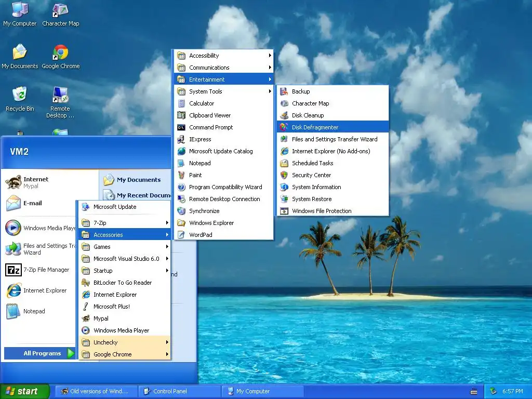The image size is (532, 399).
Task: Click the Backup icon in System Tools
Action: coord(284,91)
